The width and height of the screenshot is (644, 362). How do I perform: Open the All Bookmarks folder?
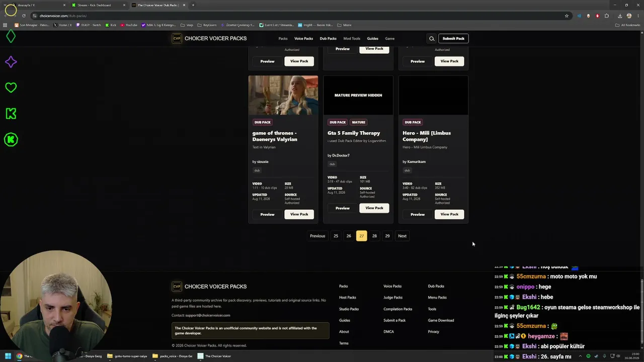[627, 25]
